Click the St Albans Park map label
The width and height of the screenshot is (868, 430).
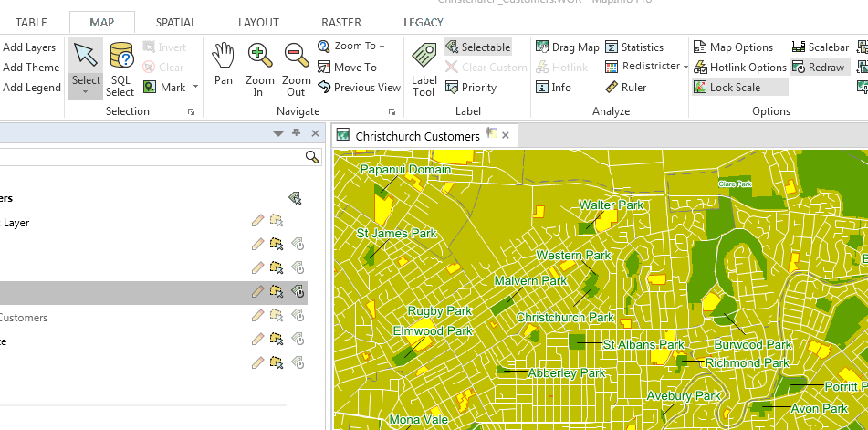[643, 345]
